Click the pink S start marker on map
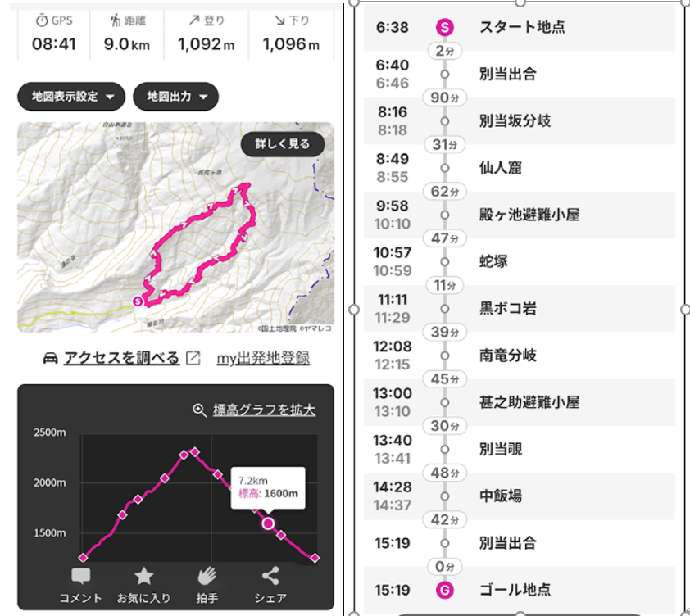 137,301
